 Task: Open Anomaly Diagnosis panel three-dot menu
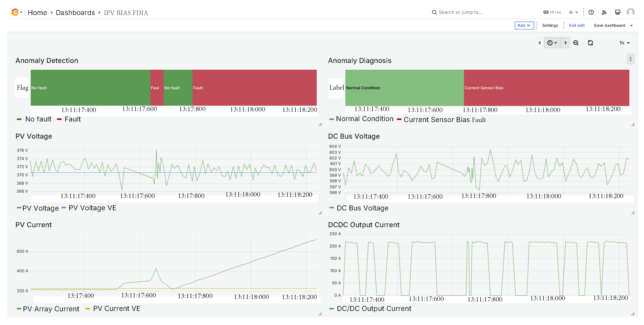[630, 59]
